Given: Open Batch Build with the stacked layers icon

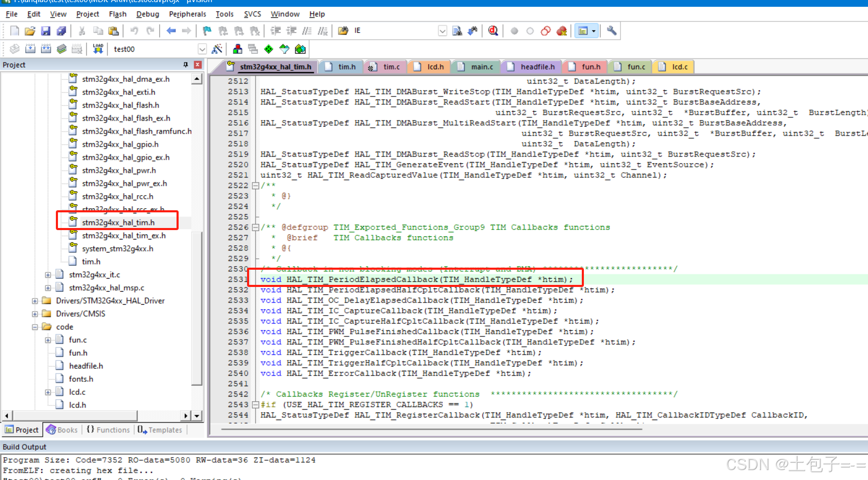Looking at the screenshot, I should click(x=62, y=49).
